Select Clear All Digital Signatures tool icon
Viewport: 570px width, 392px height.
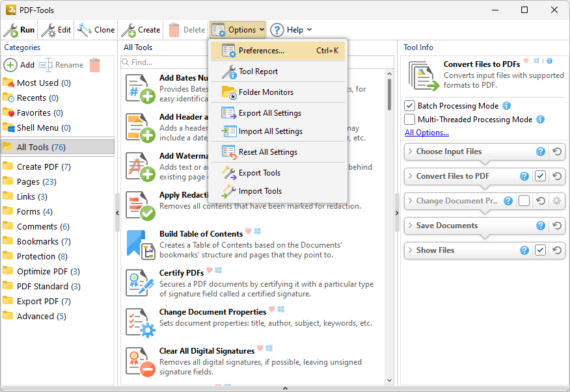141,361
